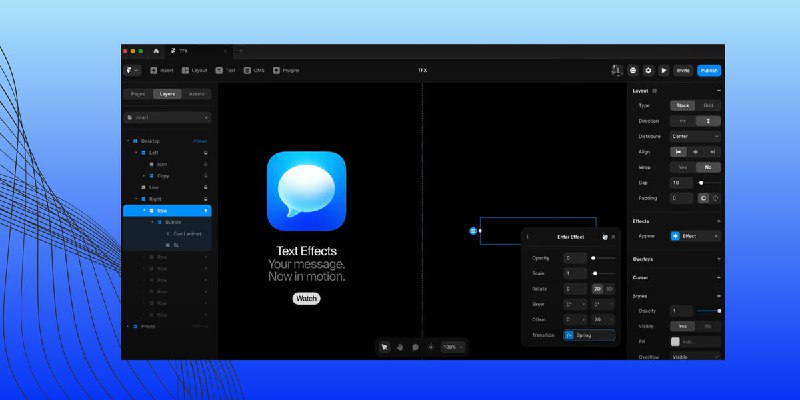Set layout Type to Stack
Screen dimensions: 800x400
[x=683, y=106]
